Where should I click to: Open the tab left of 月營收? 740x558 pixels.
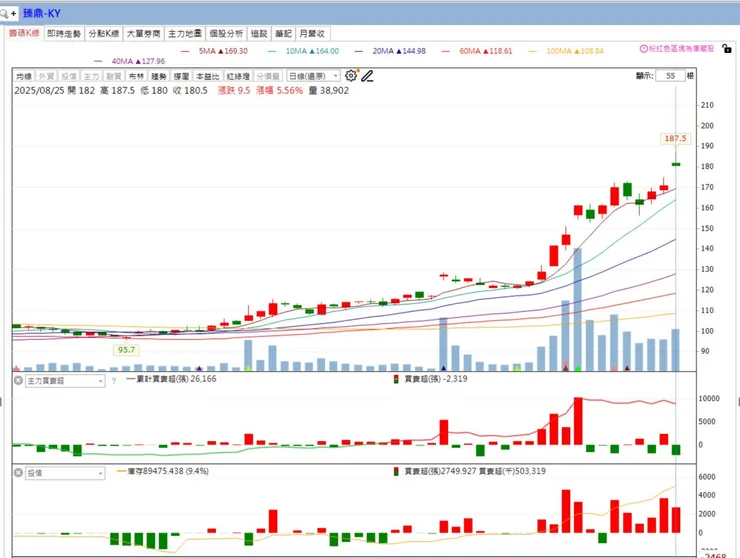pyautogui.click(x=283, y=34)
